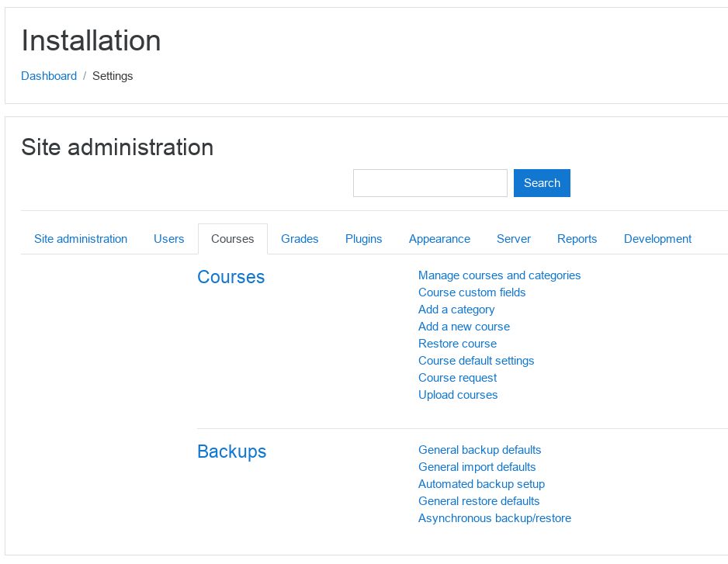Open Course custom fields
Screen dimensions: 728x564
pyautogui.click(x=472, y=292)
